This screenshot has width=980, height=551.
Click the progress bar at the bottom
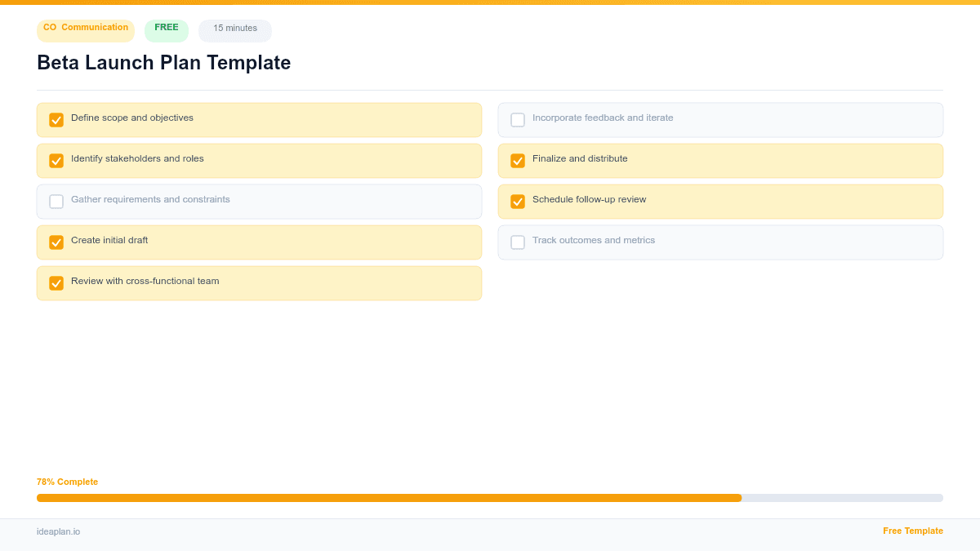click(x=490, y=497)
